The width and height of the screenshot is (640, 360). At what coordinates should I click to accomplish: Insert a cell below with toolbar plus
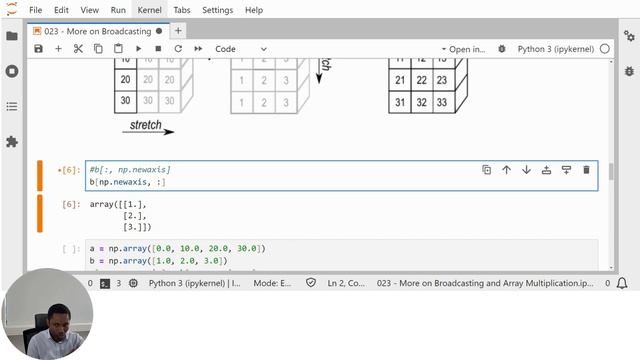click(58, 49)
